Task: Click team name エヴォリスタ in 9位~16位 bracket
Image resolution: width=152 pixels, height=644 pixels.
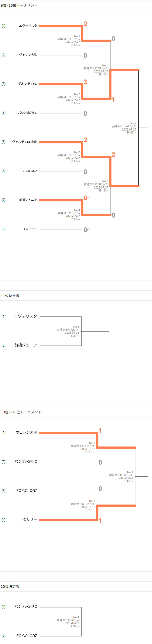Action: [x=28, y=26]
